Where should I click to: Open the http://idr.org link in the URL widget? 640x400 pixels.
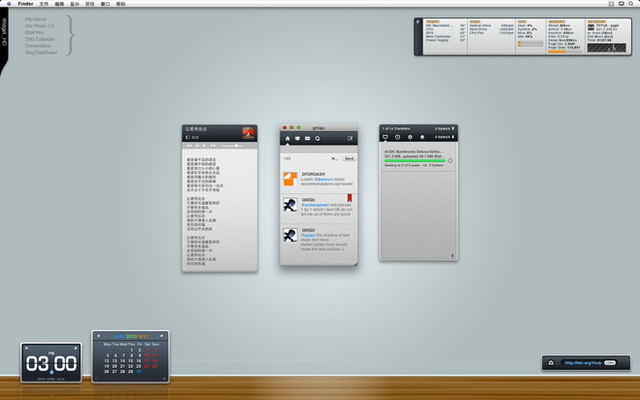(x=583, y=362)
